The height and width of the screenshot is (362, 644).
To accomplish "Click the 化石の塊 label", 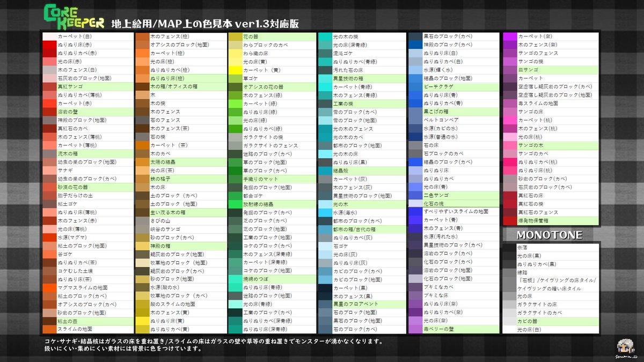I will coord(434,204).
